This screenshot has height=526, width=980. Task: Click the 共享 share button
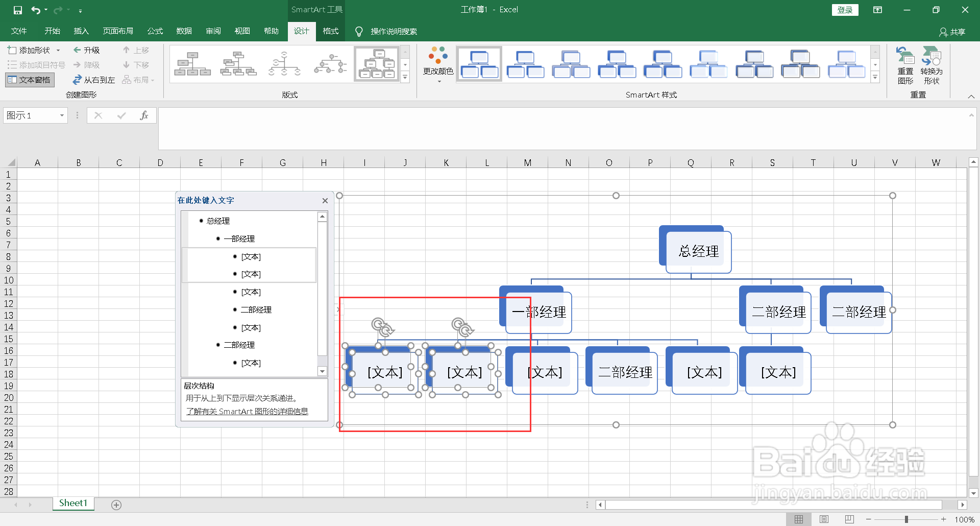click(952, 32)
